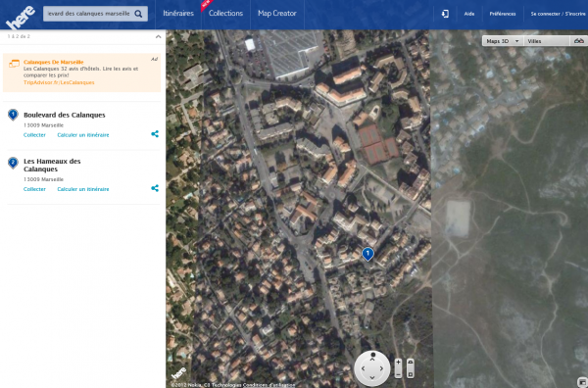
Task: Select the Boulevard des Calanques result
Action: (x=64, y=115)
